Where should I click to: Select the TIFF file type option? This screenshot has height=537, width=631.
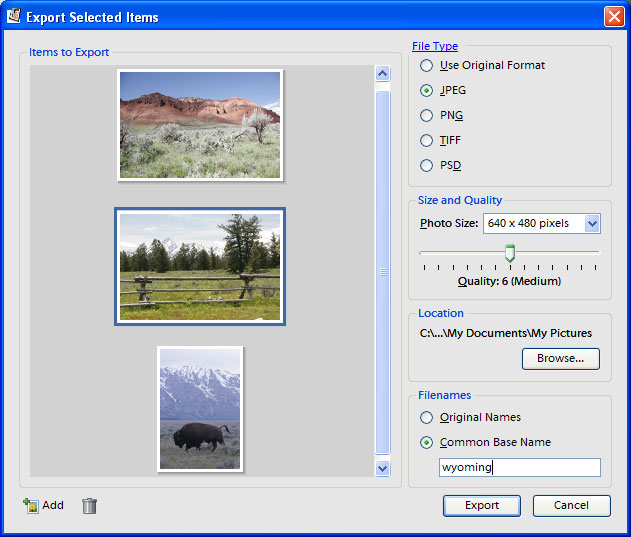click(427, 141)
